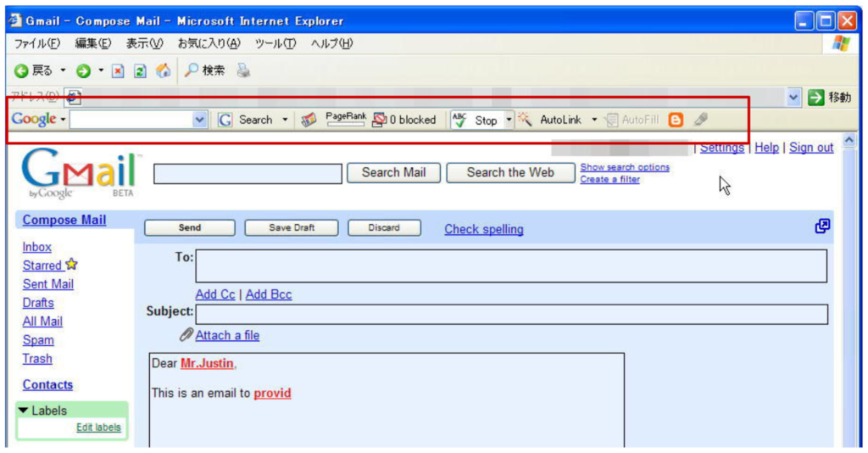Click the Attach a file link

coord(227,335)
